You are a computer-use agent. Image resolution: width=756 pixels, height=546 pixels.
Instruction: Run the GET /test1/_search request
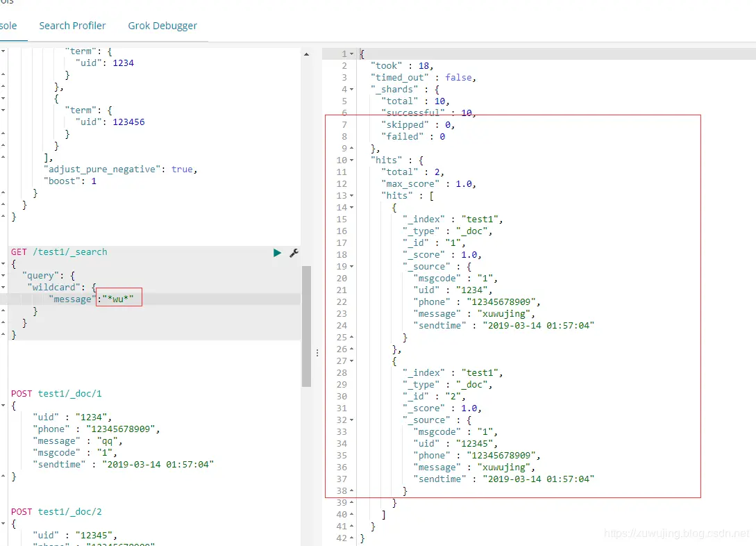point(277,253)
